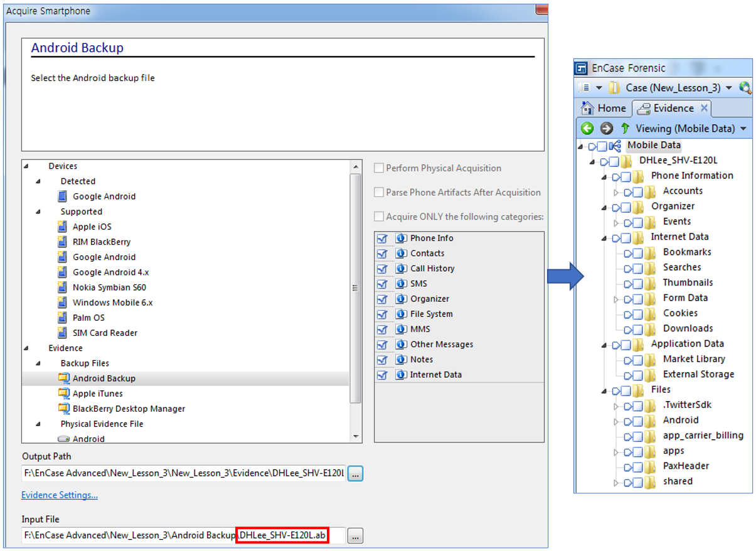
Task: Tick the Searches folder checkbox in EnCase
Action: 637,268
